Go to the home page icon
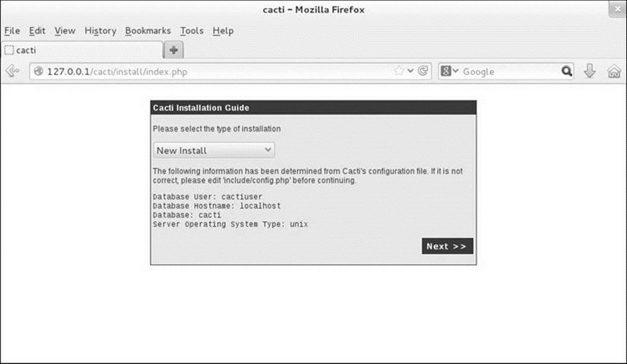Viewport: 627px width, 364px height. point(614,72)
